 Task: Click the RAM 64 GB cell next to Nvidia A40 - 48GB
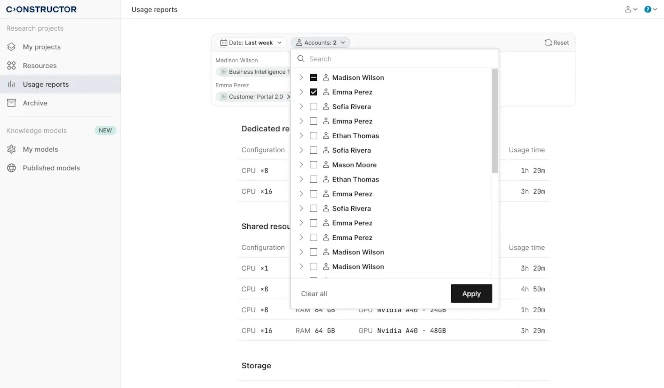315,330
